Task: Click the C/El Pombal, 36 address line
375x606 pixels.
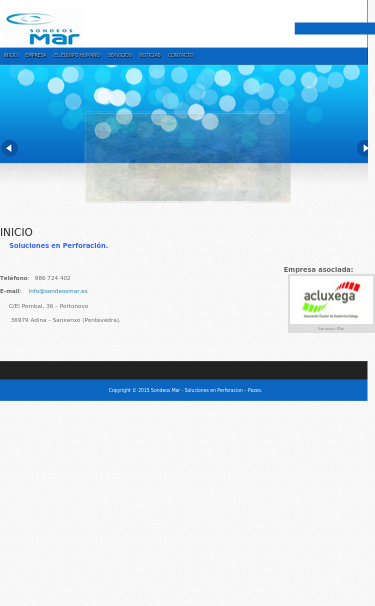Action: coord(48,306)
